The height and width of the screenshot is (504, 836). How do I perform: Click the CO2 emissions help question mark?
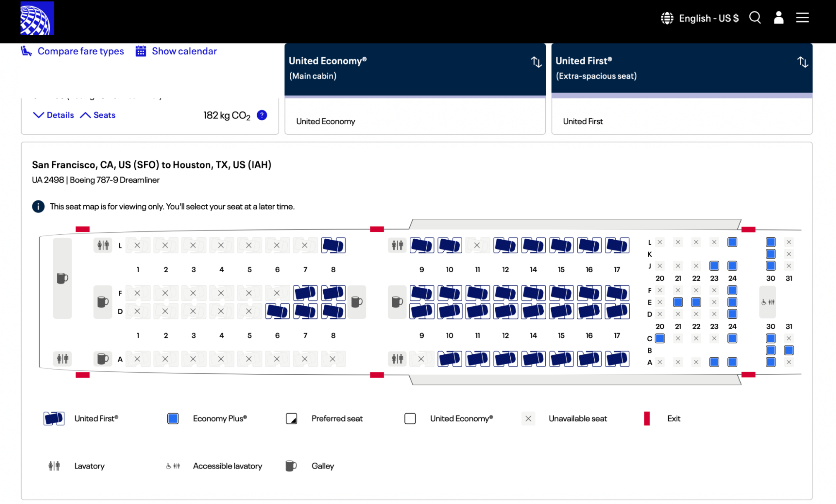tap(262, 115)
